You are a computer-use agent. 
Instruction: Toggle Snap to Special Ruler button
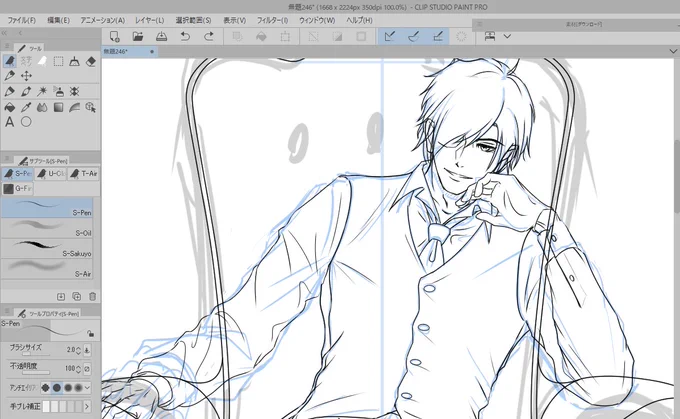pos(414,36)
